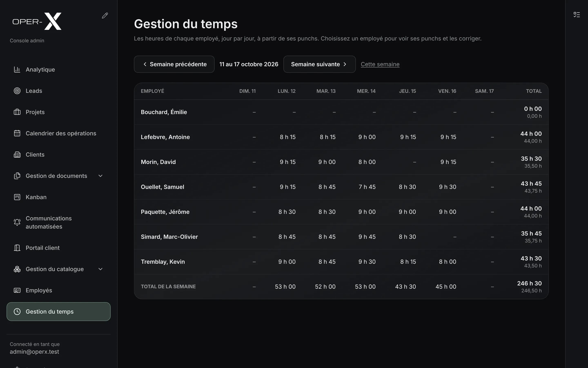The image size is (588, 368).
Task: Click the MER. 14 column header
Action: (x=366, y=91)
